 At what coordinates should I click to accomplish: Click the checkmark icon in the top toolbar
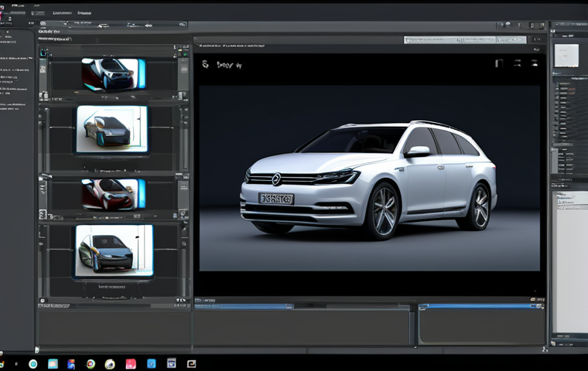tap(66, 23)
